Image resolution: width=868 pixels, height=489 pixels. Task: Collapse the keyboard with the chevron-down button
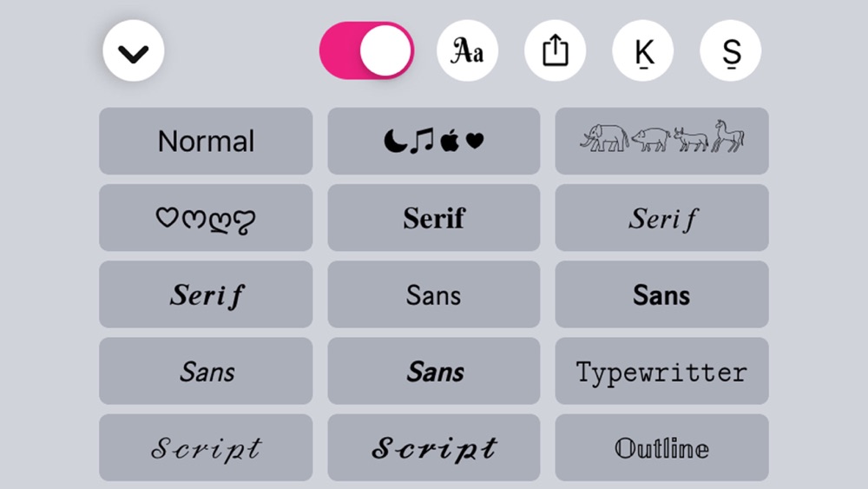tap(134, 51)
